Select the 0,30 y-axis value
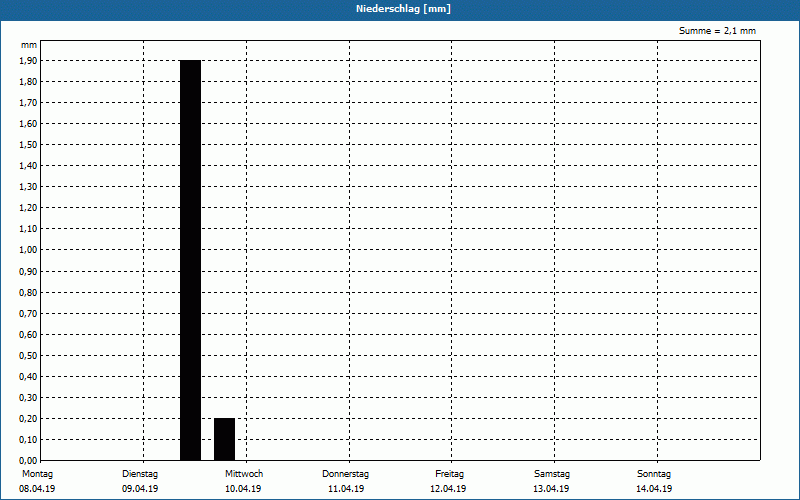This screenshot has width=800, height=500. [28, 397]
